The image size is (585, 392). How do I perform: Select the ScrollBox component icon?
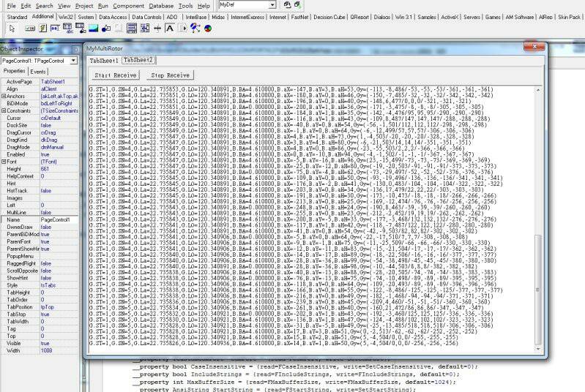[131, 29]
